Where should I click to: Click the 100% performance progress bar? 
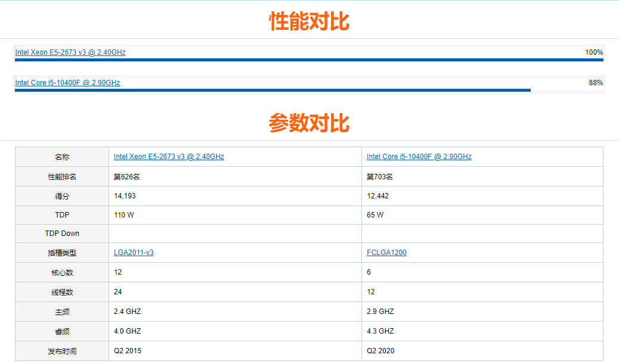tap(309, 60)
